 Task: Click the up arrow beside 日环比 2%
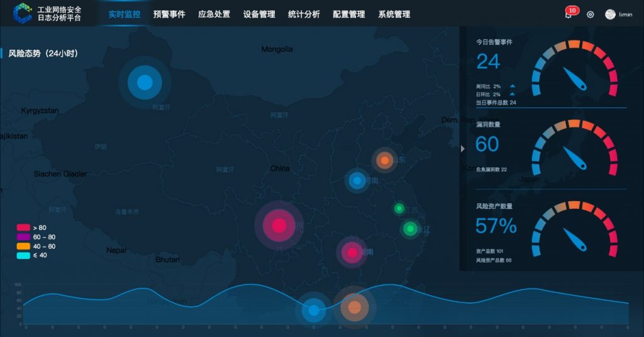pos(512,94)
